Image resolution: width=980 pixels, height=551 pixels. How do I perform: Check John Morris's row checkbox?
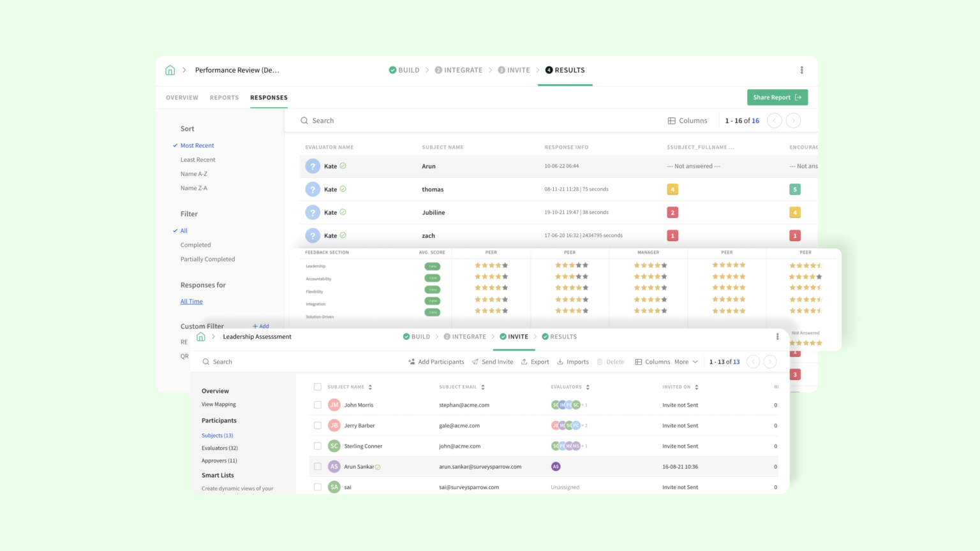(x=317, y=404)
